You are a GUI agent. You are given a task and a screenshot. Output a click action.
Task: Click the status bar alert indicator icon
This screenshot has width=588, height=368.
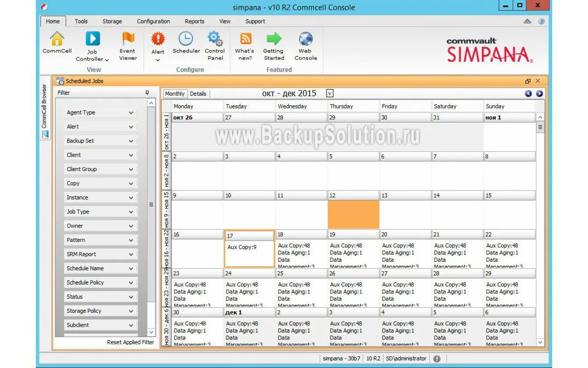(x=437, y=358)
